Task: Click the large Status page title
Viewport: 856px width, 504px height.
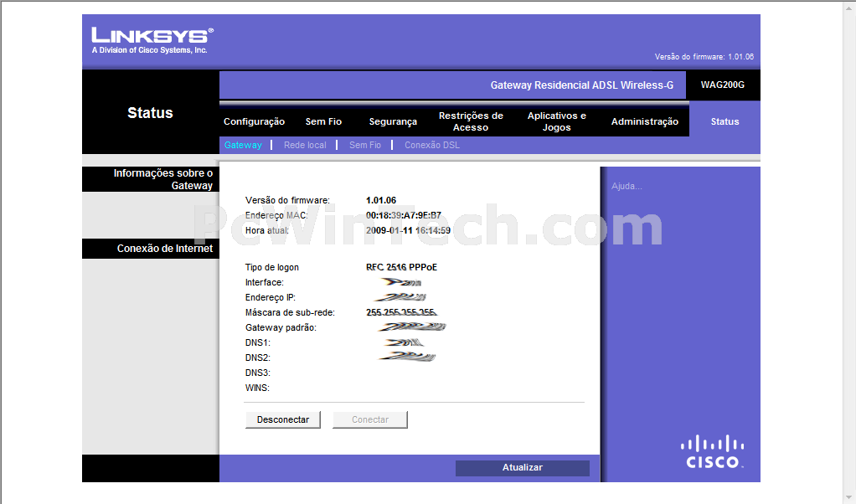Action: pos(150,113)
